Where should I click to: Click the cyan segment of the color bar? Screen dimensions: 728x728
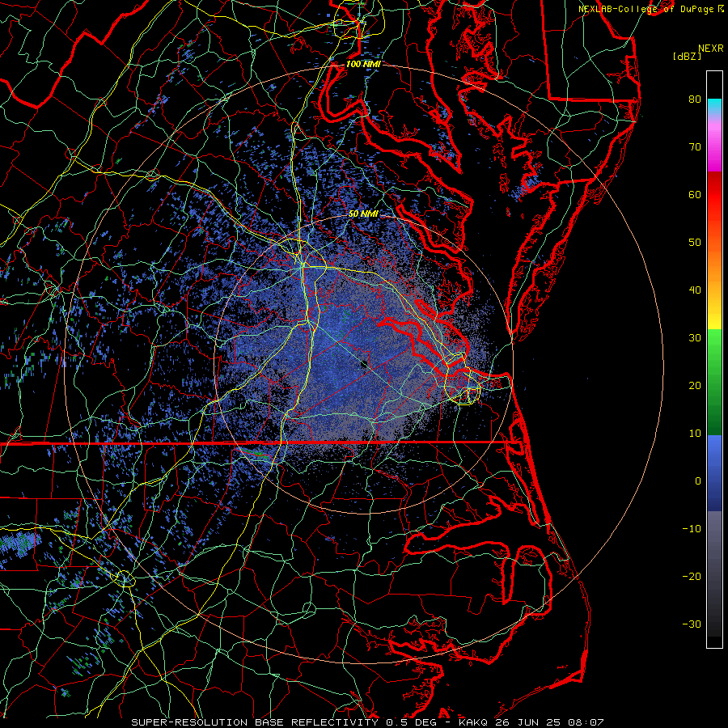point(714,105)
